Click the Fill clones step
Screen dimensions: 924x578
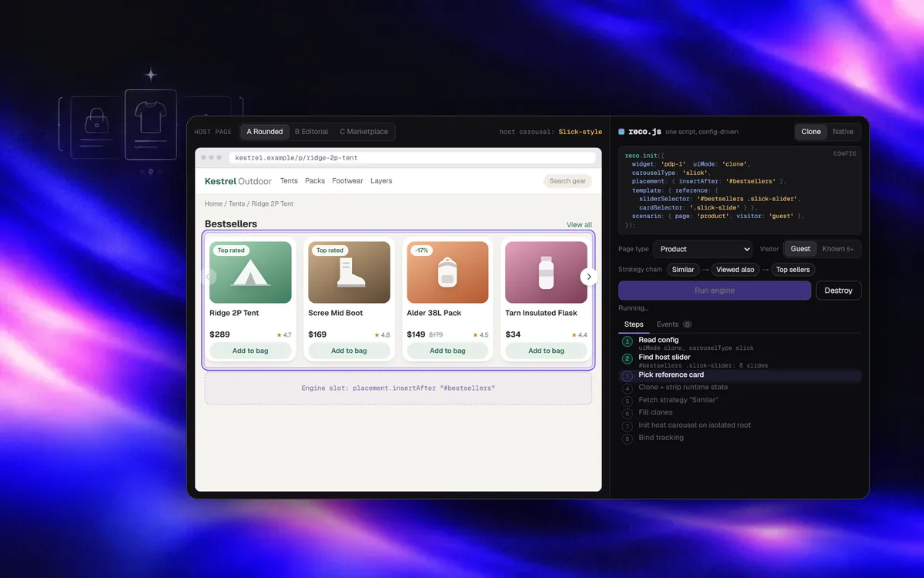739,413
